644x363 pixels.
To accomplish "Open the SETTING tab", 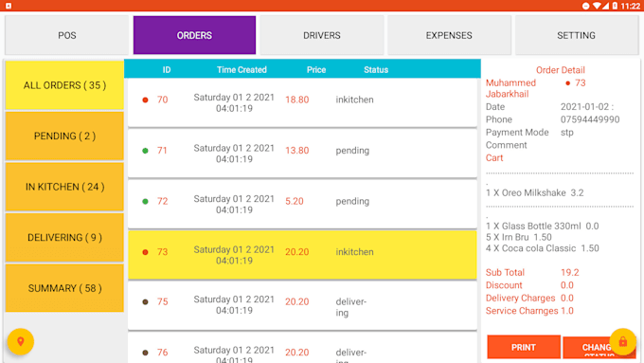I will pyautogui.click(x=576, y=35).
